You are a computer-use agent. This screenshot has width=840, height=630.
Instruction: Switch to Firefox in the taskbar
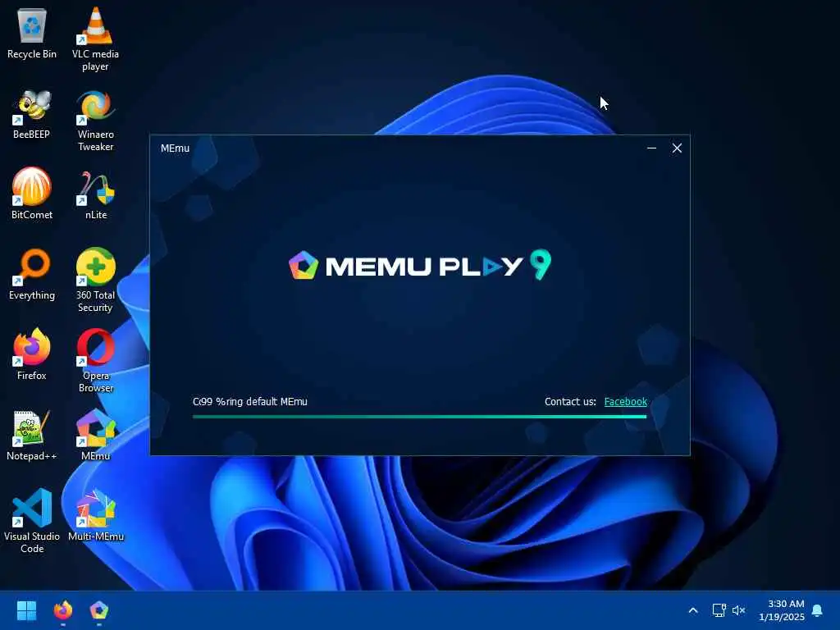pos(62,610)
